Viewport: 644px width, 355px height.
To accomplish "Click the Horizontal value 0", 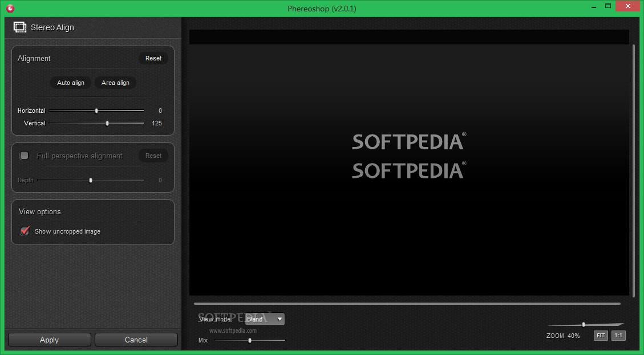I will point(160,111).
